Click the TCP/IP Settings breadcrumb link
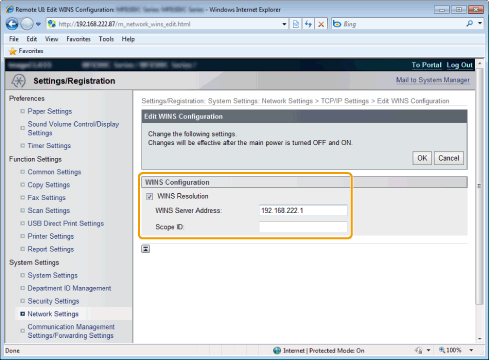The width and height of the screenshot is (489, 360). click(345, 101)
